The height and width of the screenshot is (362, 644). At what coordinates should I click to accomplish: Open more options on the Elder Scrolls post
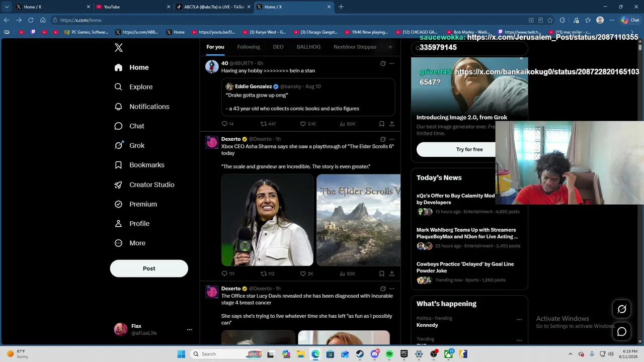click(x=392, y=139)
